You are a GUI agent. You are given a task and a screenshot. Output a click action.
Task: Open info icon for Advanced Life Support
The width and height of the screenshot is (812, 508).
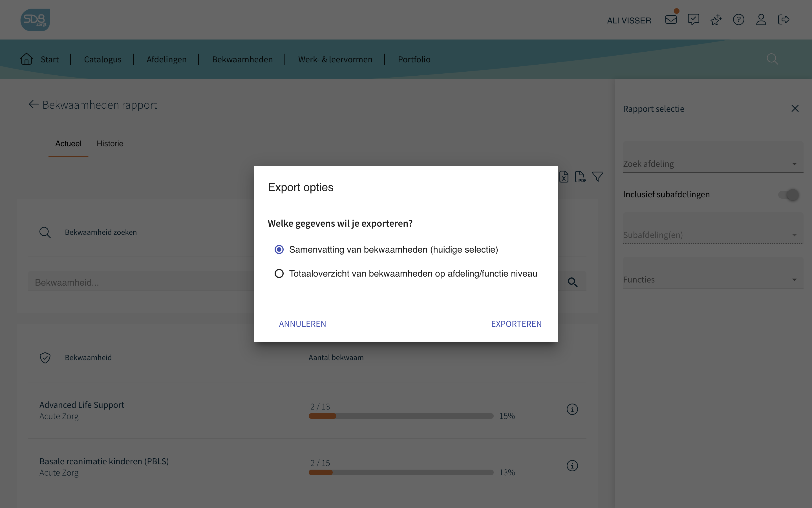[572, 409]
